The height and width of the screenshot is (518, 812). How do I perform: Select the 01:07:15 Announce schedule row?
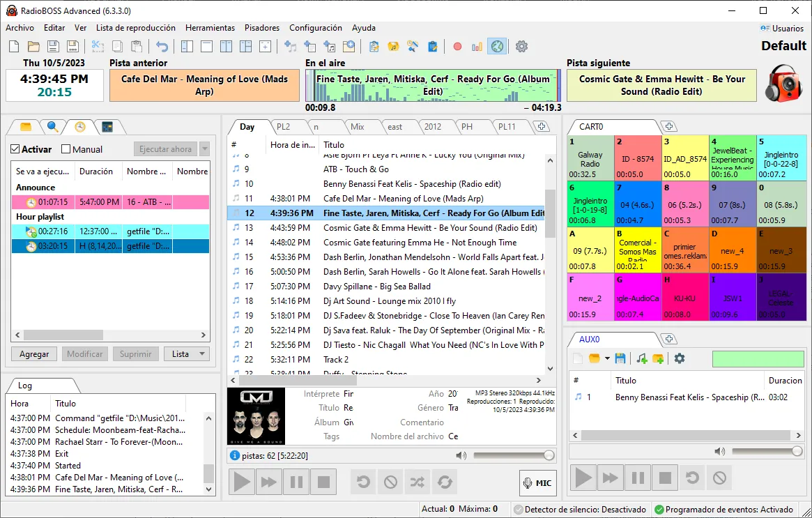pyautogui.click(x=110, y=202)
